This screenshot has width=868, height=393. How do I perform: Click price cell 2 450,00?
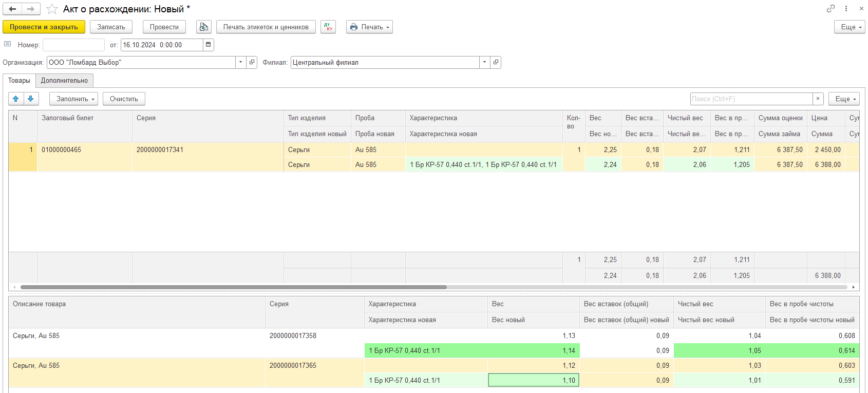pyautogui.click(x=826, y=149)
